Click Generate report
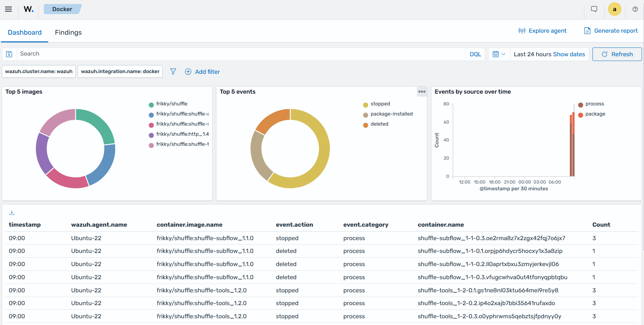Screen dimensions: 644x325 (x=611, y=31)
